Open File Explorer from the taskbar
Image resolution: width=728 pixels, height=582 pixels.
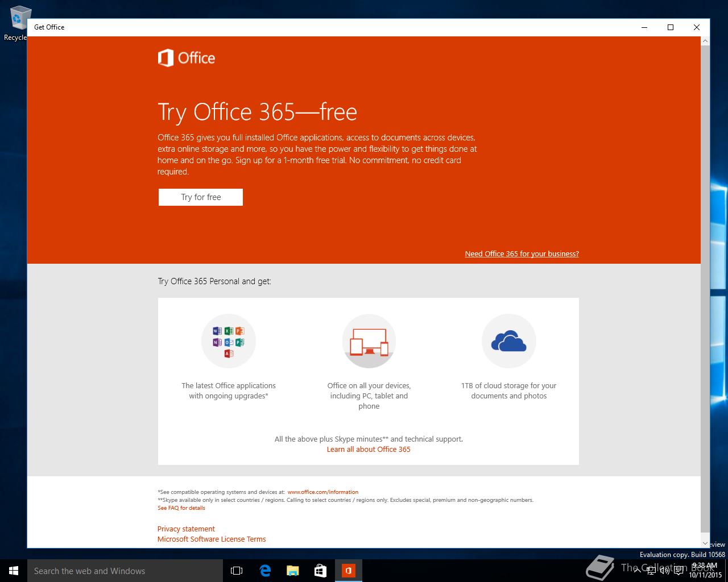tap(293, 571)
